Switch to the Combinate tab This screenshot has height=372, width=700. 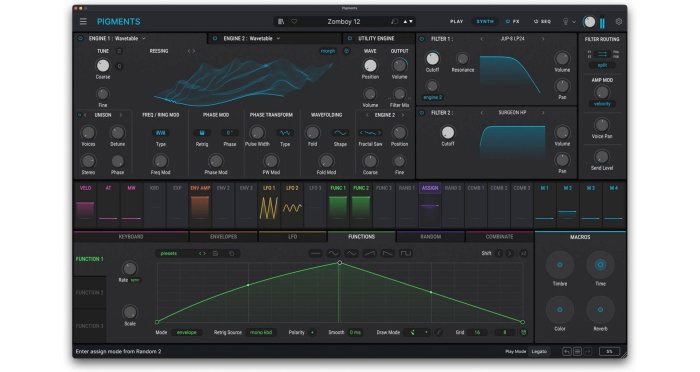click(499, 237)
